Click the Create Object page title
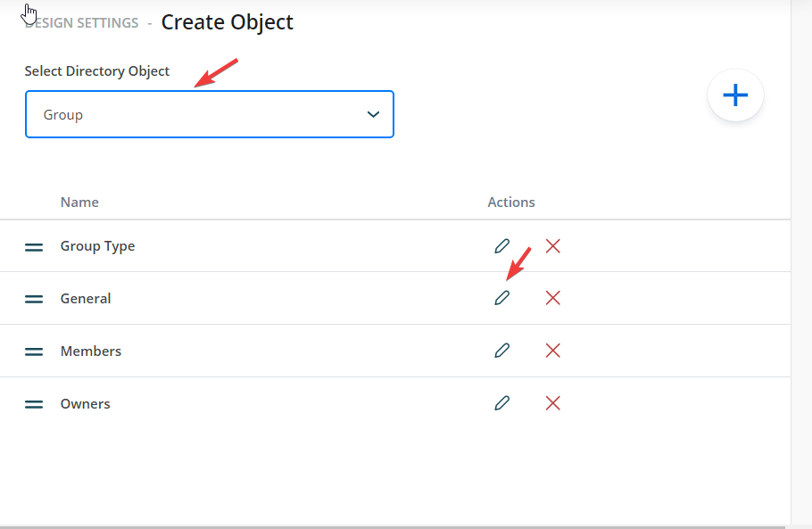812x529 pixels. [227, 21]
